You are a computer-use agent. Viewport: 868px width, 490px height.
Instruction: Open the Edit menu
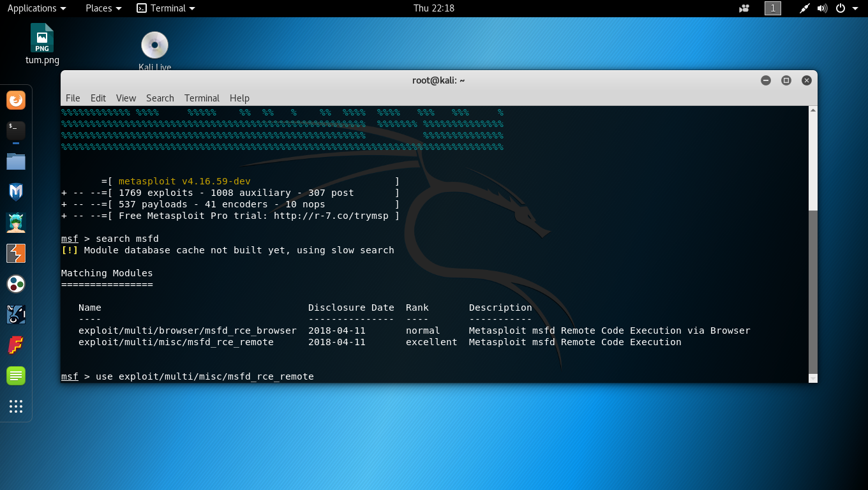(x=98, y=98)
